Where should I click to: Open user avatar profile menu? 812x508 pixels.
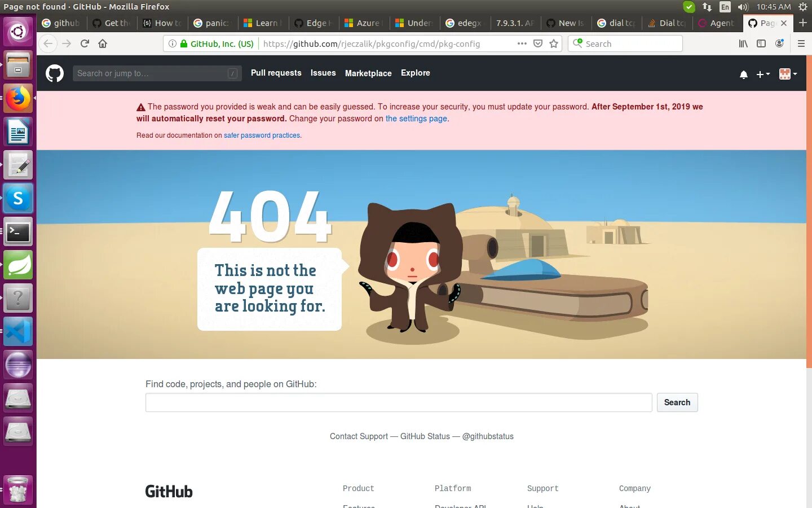coord(788,74)
